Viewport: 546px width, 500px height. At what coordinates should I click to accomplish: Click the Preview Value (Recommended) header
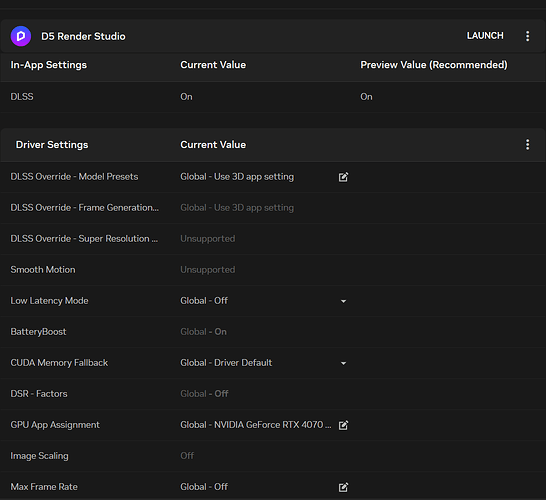pyautogui.click(x=434, y=65)
